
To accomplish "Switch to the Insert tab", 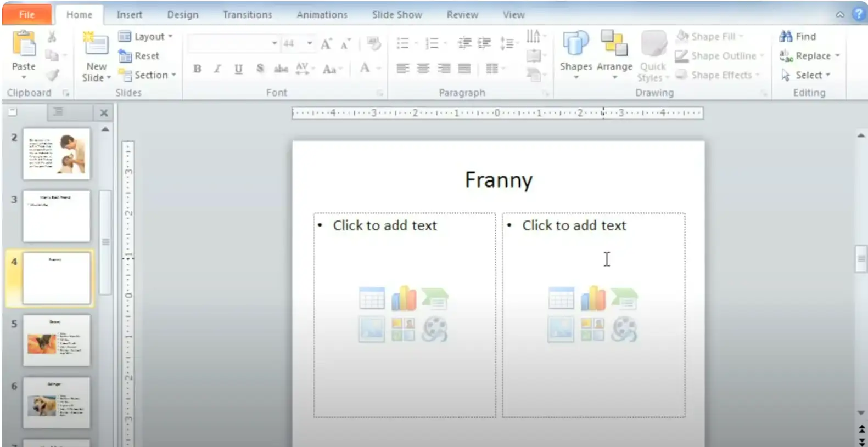I will pyautogui.click(x=129, y=15).
